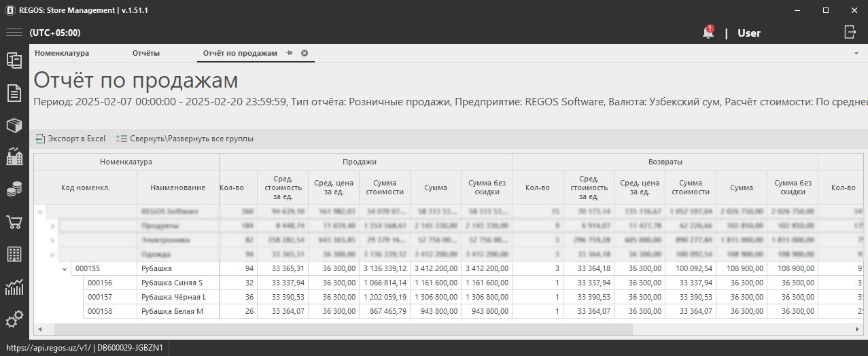Viewport: 868px width, 356px height.
Task: Open the chart analytics sidebar icon
Action: point(14,287)
